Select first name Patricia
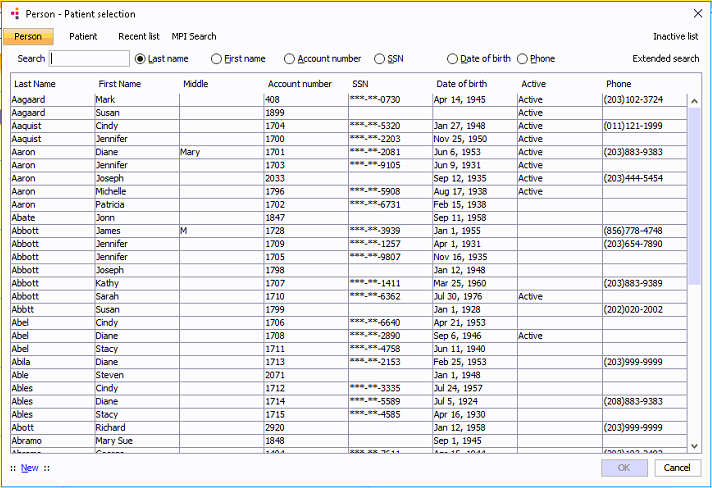Screen dimensions: 712x488 (x=109, y=205)
